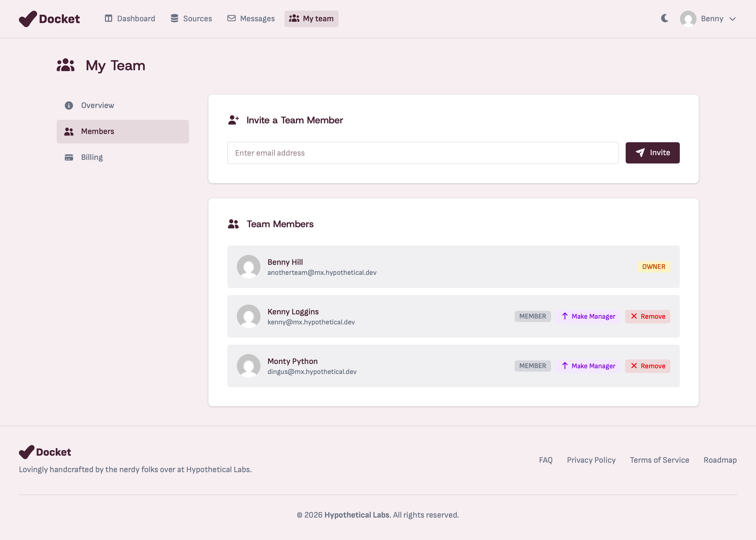This screenshot has width=756, height=540.
Task: Click the email kenny@mx.hypothetical.dev
Action: click(x=311, y=322)
